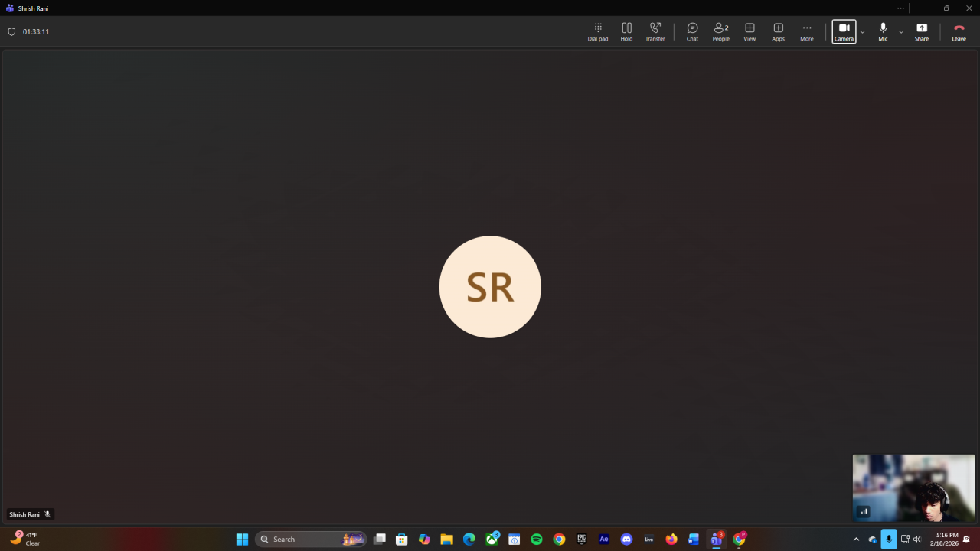The width and height of the screenshot is (980, 551).
Task: Show hidden system tray icons chevron
Action: point(856,540)
